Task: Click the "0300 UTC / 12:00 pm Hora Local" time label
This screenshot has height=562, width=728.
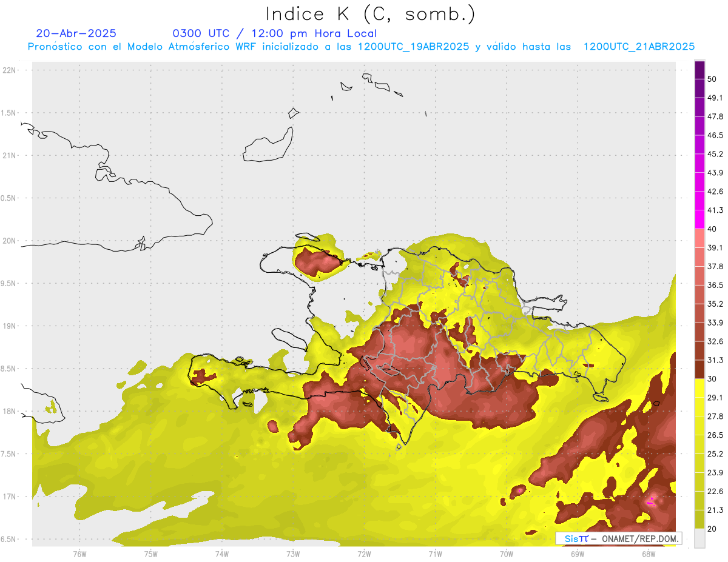Action: click(275, 33)
